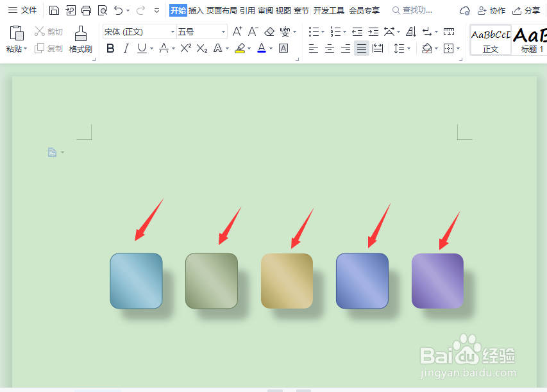Click the increase indent icon
Screen dimensions: 547x392
(373, 32)
